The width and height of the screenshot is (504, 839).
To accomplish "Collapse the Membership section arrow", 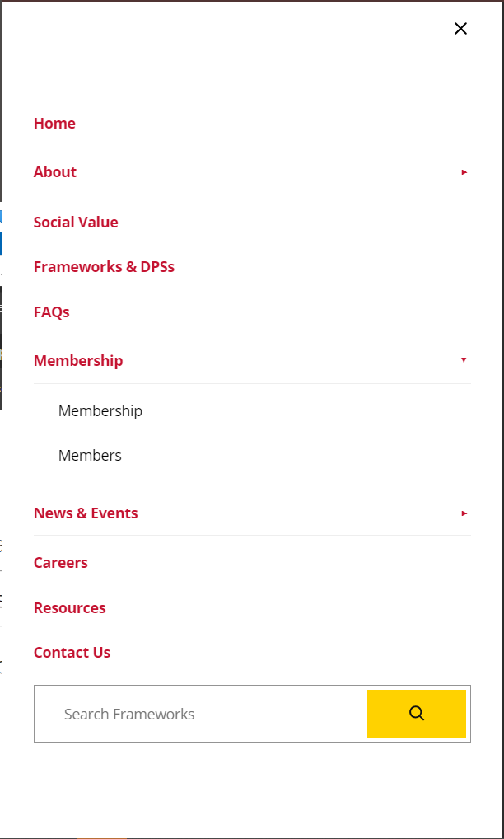I will click(x=464, y=360).
